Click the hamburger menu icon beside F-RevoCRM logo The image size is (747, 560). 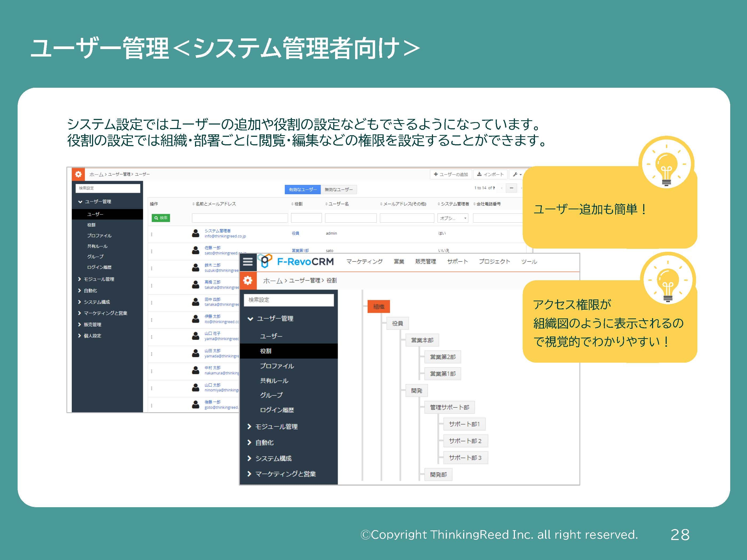248,262
